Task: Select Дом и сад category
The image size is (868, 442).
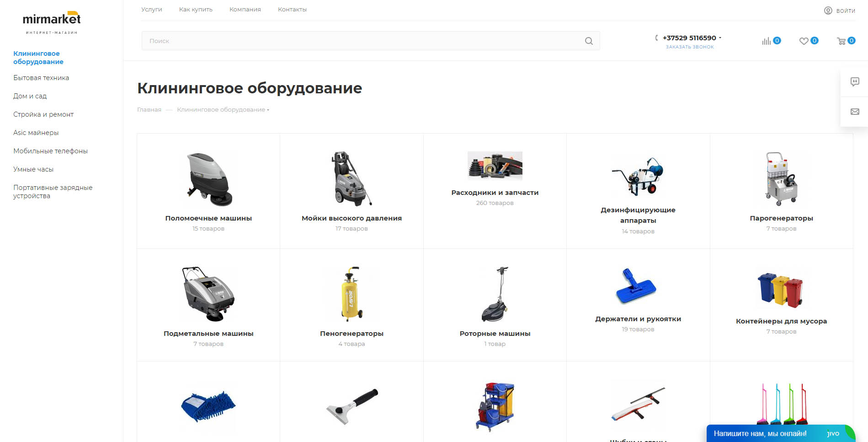Action: click(30, 96)
